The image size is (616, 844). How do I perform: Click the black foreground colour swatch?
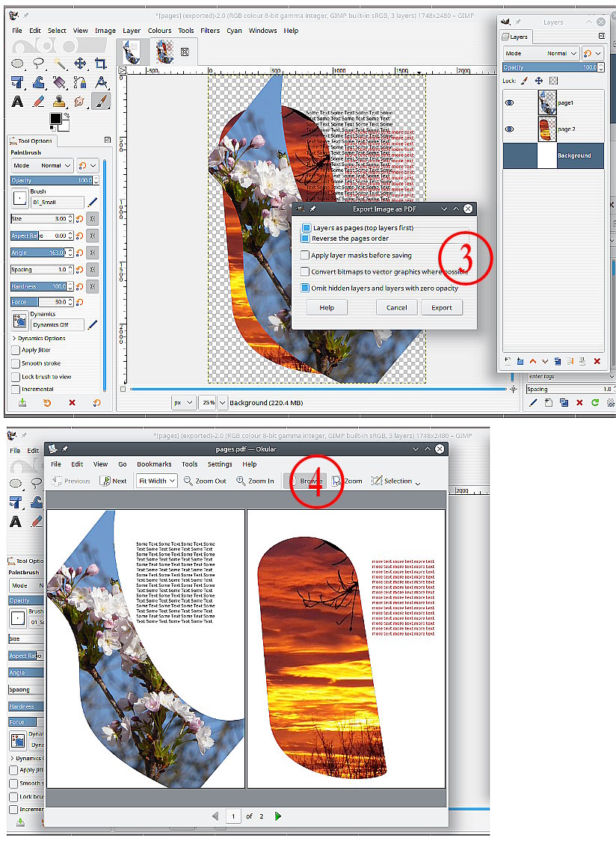(x=55, y=119)
